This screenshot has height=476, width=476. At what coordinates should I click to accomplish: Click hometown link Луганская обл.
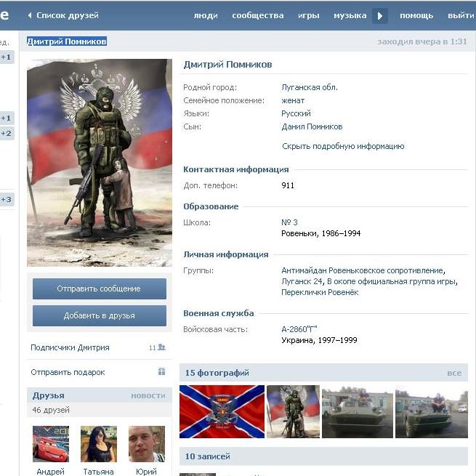click(x=310, y=87)
